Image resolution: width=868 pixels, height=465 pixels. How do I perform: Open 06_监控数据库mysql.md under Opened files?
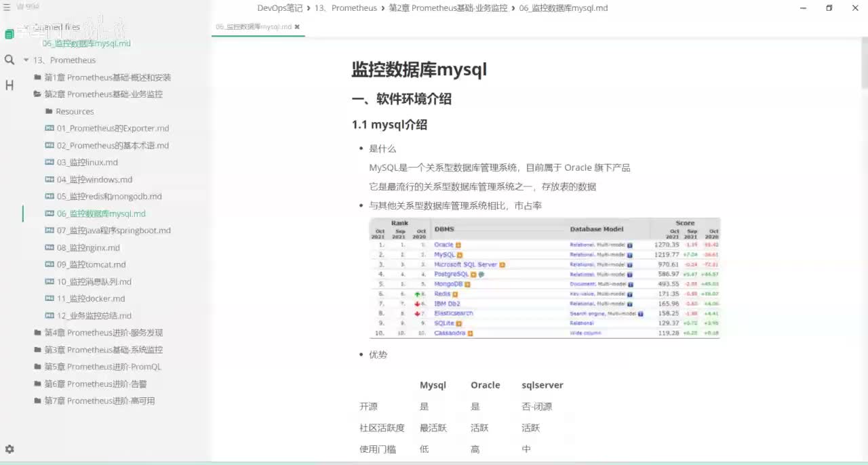(86, 43)
